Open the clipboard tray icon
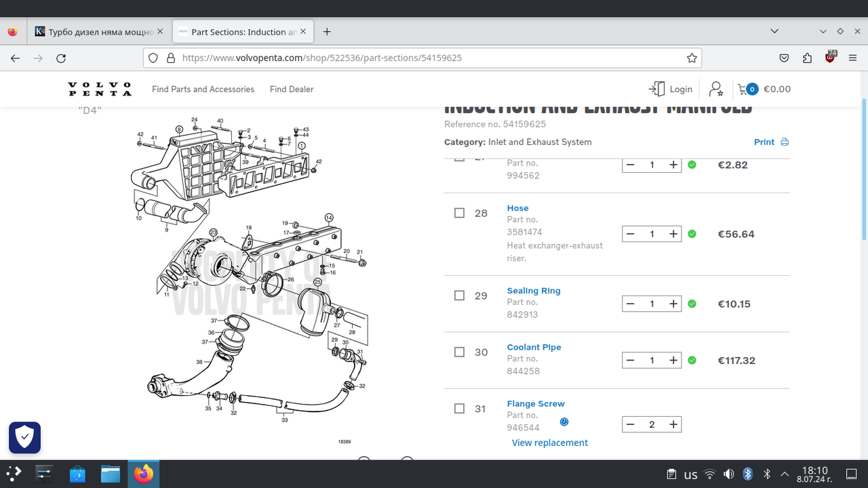This screenshot has width=868, height=488. point(671,474)
